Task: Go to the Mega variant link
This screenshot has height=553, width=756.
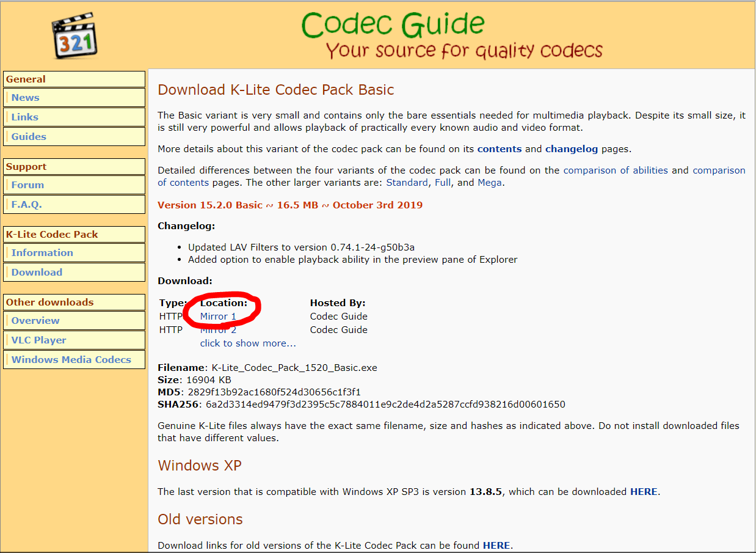Action: (x=490, y=183)
